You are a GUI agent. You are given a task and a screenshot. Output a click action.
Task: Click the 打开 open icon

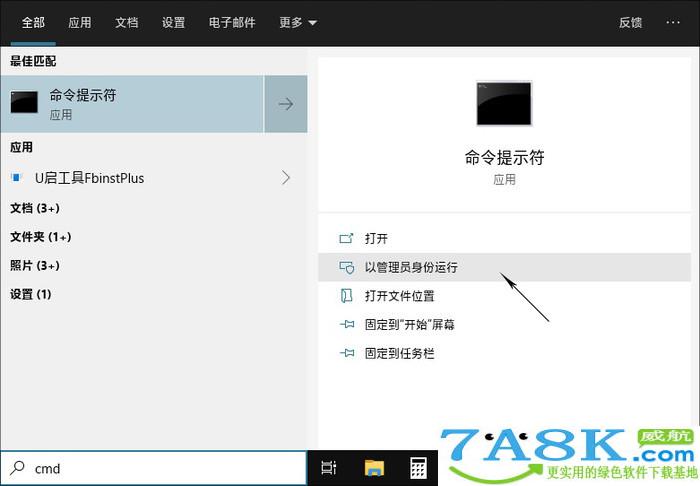pyautogui.click(x=346, y=238)
